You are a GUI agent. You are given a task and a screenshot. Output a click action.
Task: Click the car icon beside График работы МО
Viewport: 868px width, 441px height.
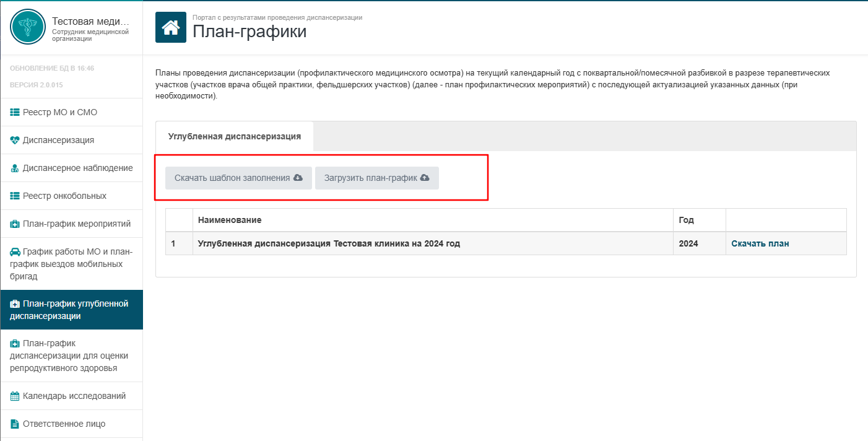point(15,252)
